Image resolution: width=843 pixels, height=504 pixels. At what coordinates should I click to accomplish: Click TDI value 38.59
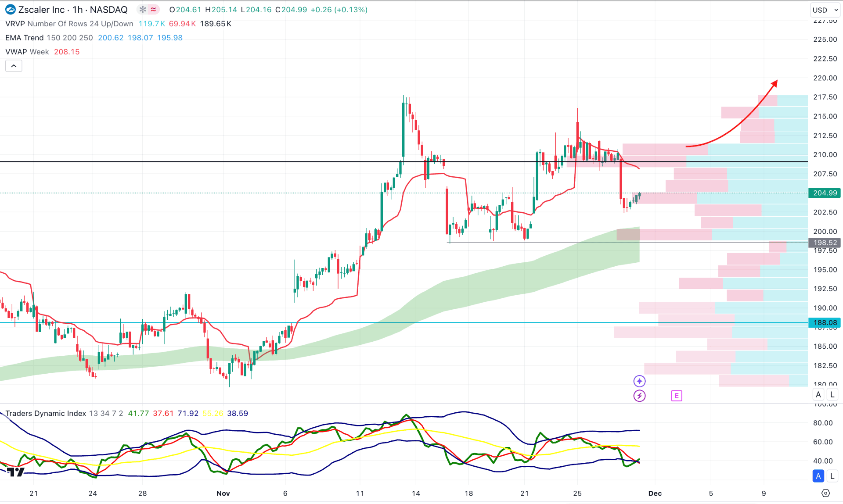(x=238, y=413)
